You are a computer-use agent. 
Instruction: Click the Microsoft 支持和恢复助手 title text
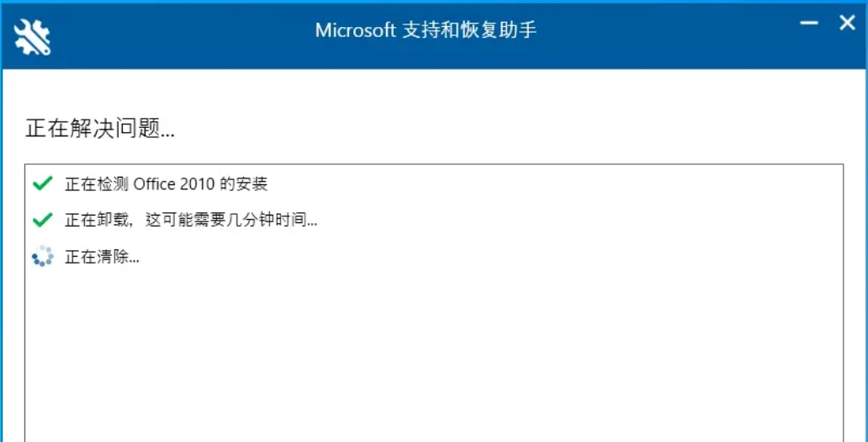click(x=426, y=30)
